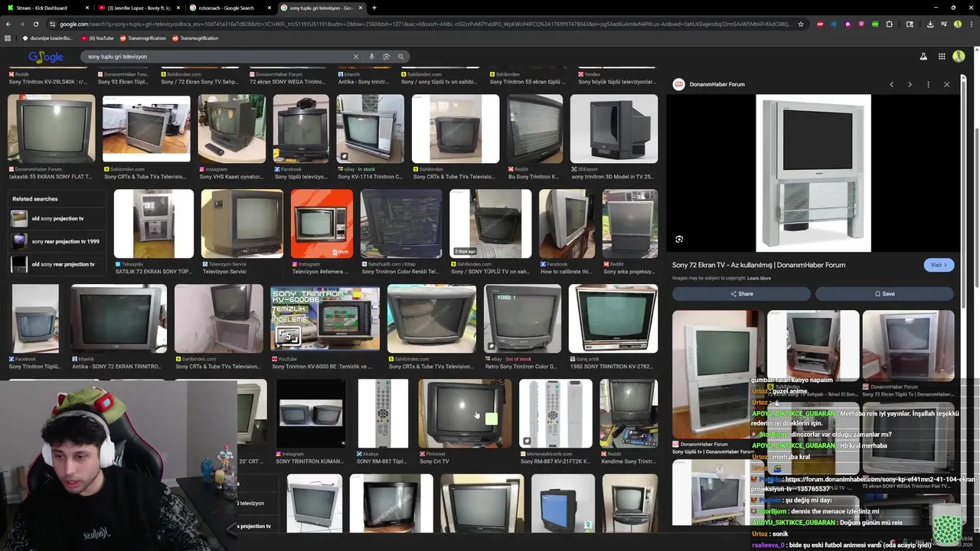Search inside image with Lens icon on preview

(679, 240)
